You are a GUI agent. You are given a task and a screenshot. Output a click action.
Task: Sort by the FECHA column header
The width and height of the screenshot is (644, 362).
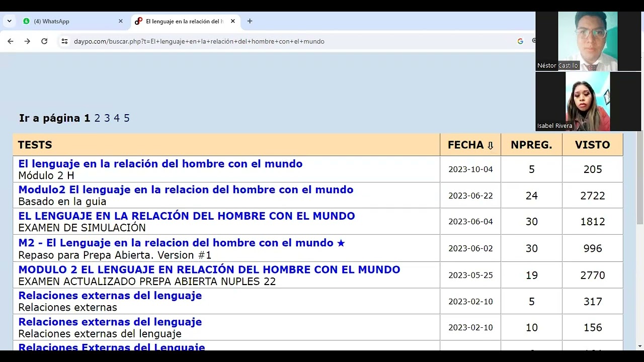(x=470, y=145)
